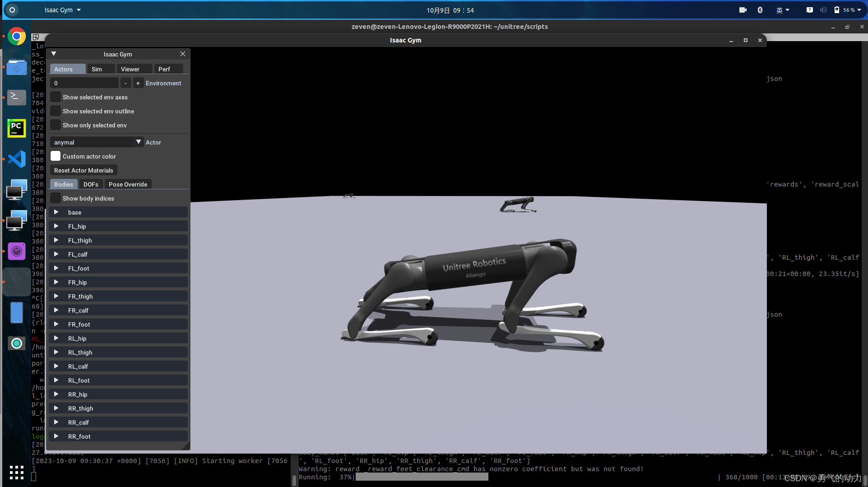
Task: Click Reset Actor Materials button
Action: [84, 170]
